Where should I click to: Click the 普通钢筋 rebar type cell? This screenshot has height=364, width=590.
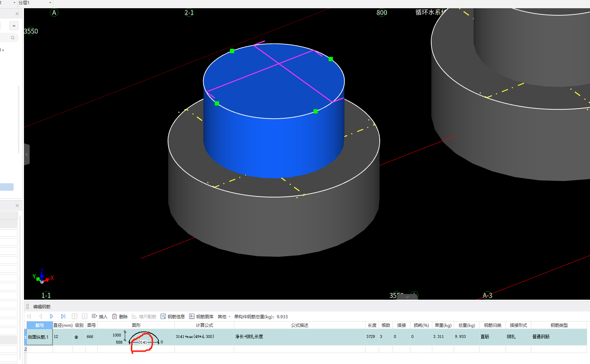559,337
